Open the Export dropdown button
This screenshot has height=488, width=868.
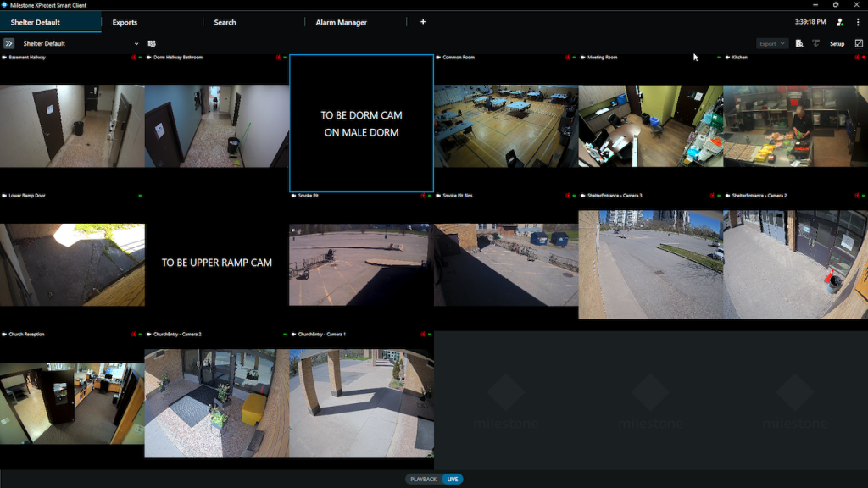(x=771, y=43)
